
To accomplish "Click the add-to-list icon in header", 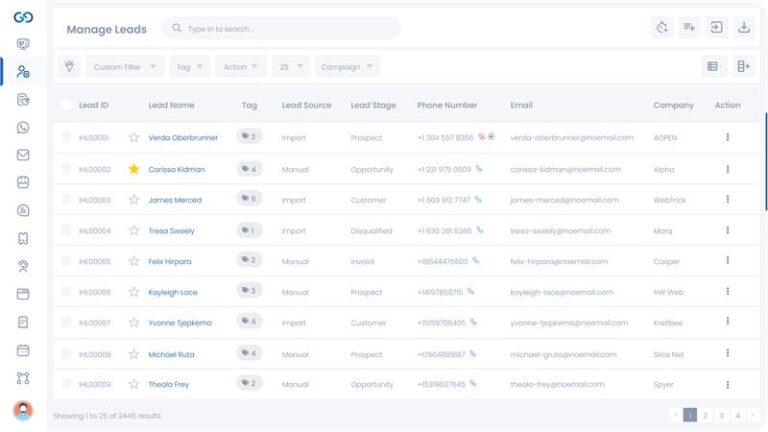I will pos(689,27).
